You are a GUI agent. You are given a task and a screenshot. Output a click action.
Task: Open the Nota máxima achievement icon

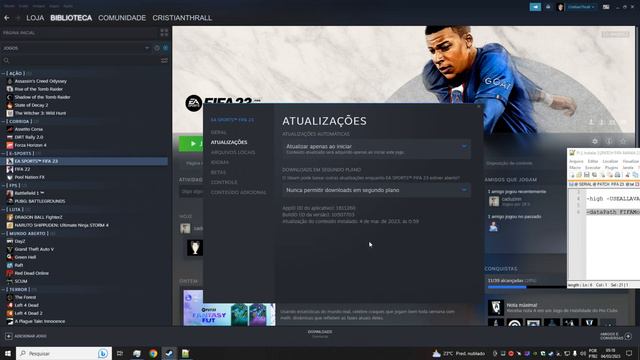496,308
